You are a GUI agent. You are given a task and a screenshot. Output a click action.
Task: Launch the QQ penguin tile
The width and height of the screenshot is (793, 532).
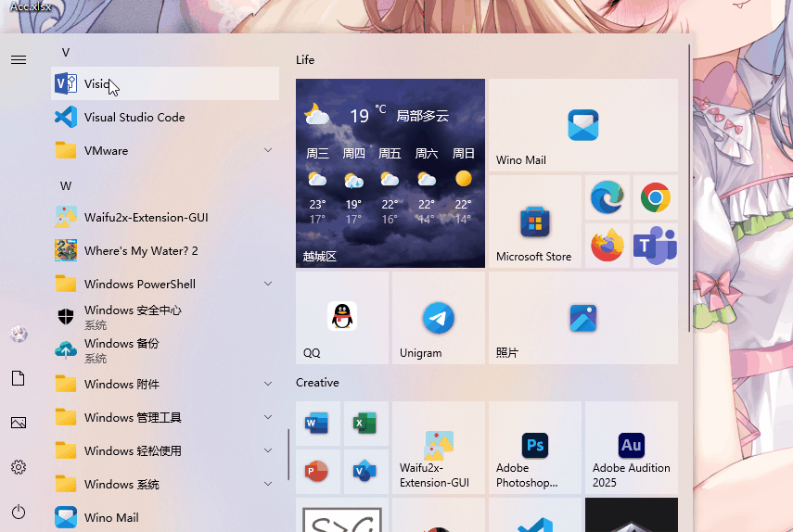coord(341,318)
